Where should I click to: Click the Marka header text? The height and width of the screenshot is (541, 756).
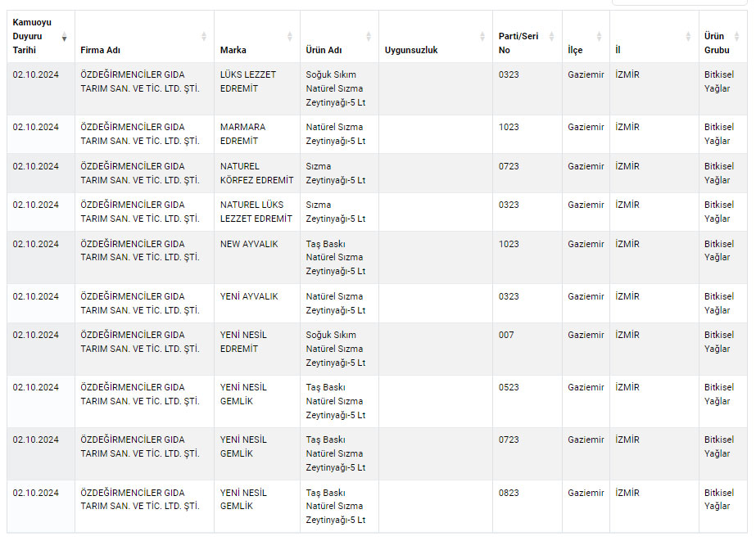click(x=233, y=50)
